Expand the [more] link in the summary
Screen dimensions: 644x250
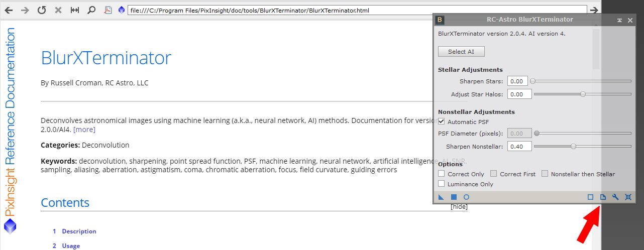[x=84, y=130]
